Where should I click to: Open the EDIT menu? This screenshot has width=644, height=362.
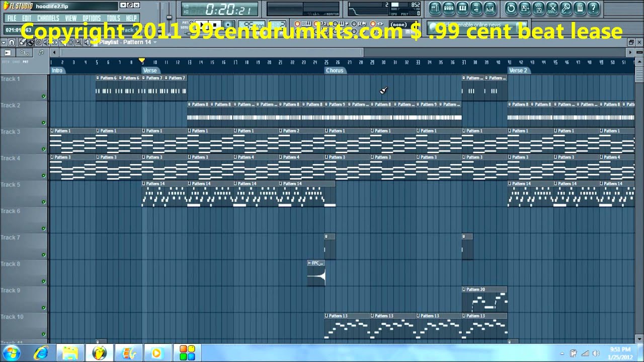pyautogui.click(x=27, y=18)
